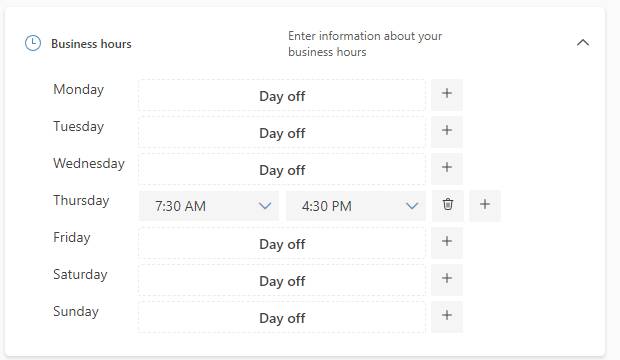Click the Business hours heading

pyautogui.click(x=91, y=44)
